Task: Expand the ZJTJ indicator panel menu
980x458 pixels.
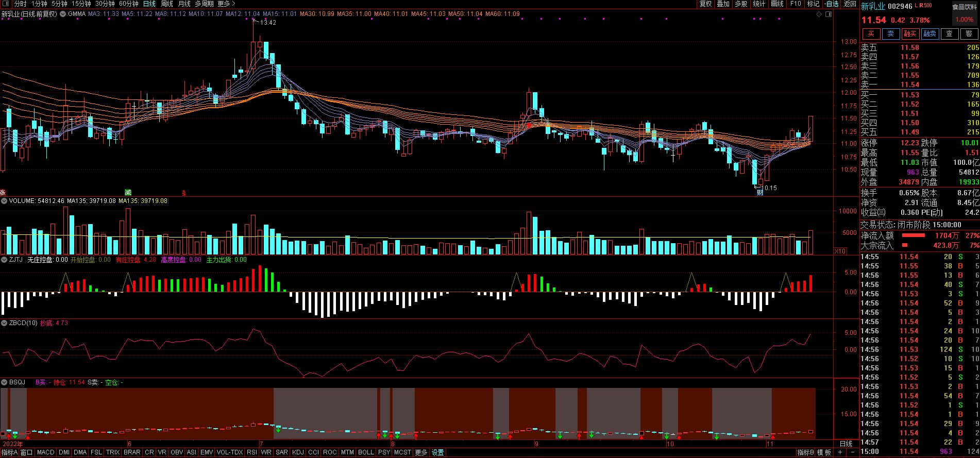Action: coord(4,260)
